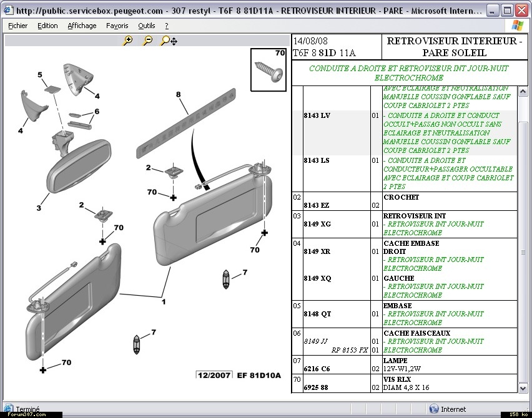Click the zoom out magnifier icon
532x418 pixels.
tap(148, 41)
